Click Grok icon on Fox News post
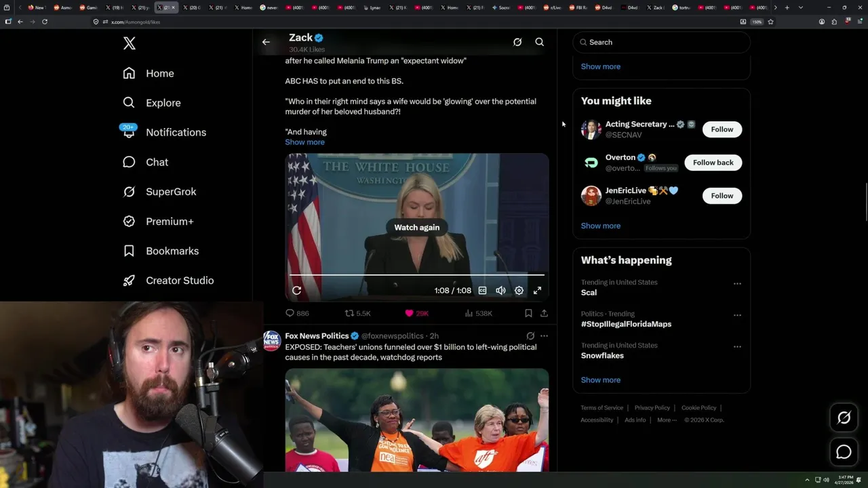 coord(530,335)
